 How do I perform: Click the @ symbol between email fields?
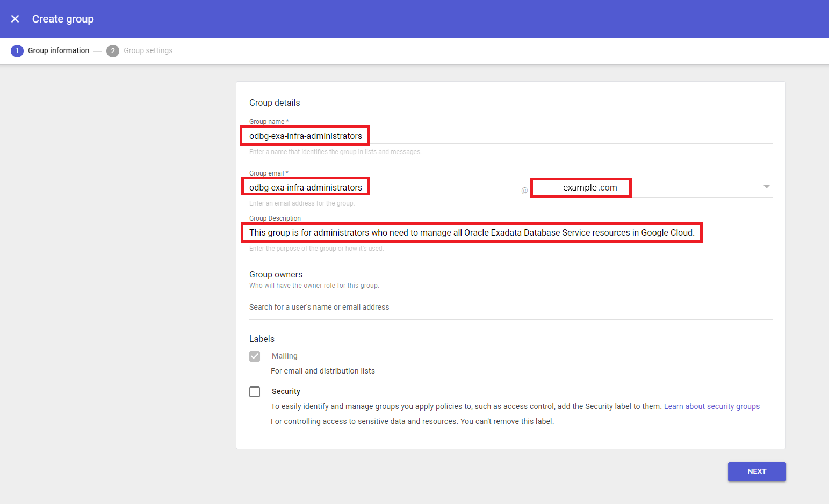[524, 191]
